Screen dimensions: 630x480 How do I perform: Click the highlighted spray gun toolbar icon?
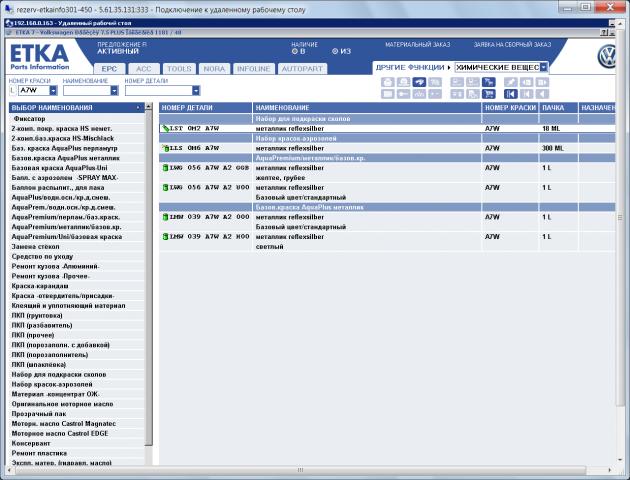pos(419,82)
